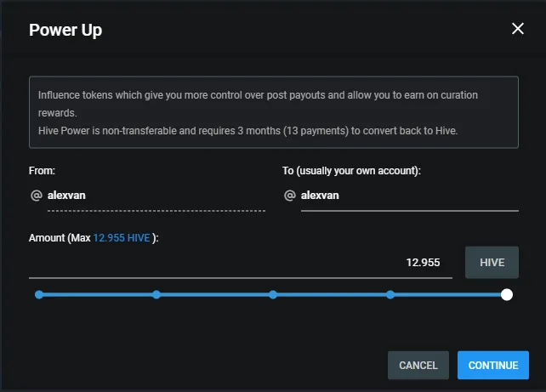The width and height of the screenshot is (546, 392).
Task: Set slider to the 0% stop
Action: 39,295
